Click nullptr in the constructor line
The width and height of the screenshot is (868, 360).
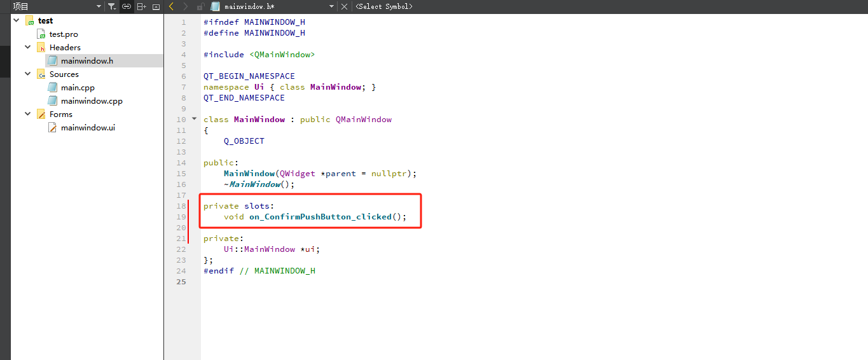[x=389, y=174]
